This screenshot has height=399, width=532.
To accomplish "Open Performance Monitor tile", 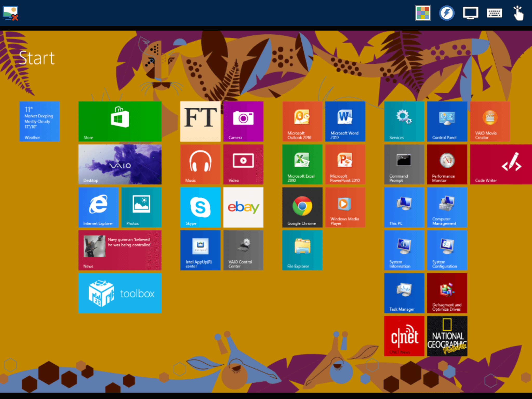I will click(447, 164).
